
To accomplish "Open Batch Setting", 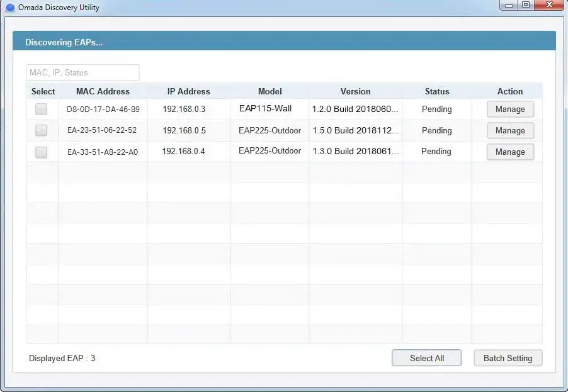I will pyautogui.click(x=508, y=358).
